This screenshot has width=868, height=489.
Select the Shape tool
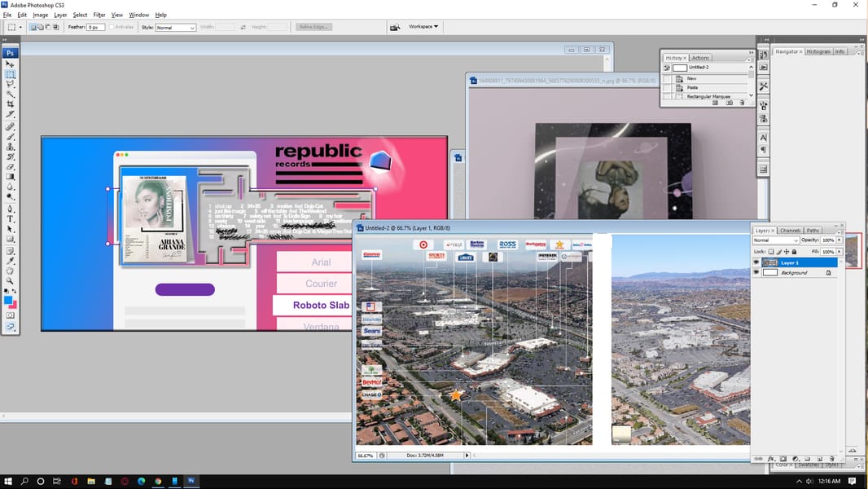pyautogui.click(x=10, y=239)
